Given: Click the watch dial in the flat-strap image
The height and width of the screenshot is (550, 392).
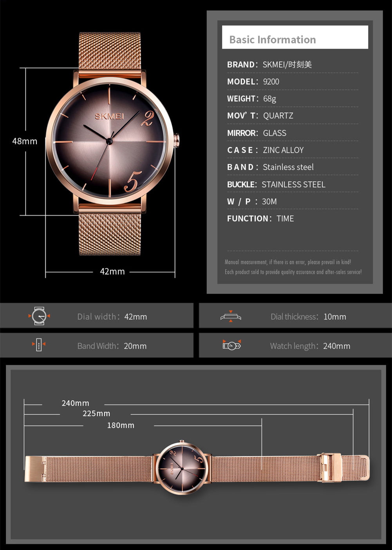Looking at the screenshot, I should coord(182,467).
